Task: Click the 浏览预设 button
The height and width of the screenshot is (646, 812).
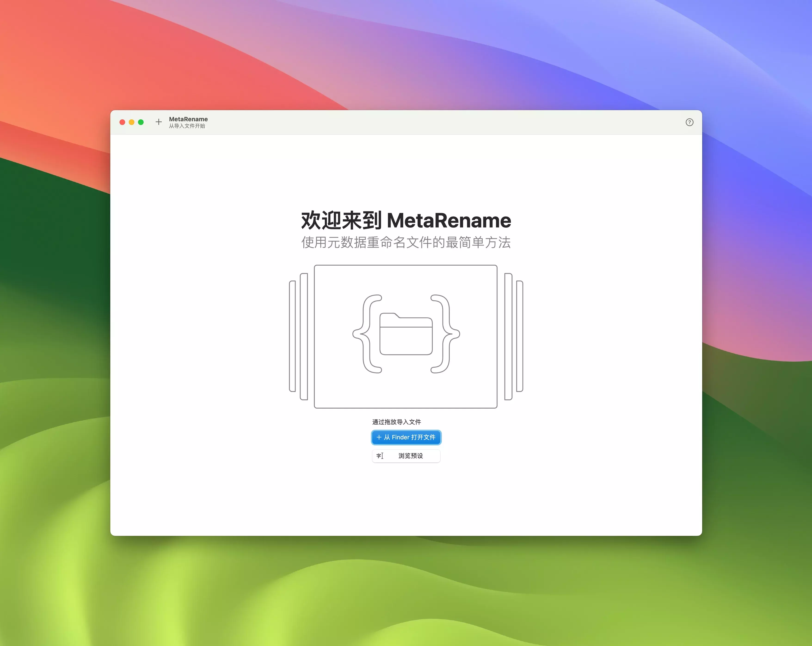Action: 406,456
